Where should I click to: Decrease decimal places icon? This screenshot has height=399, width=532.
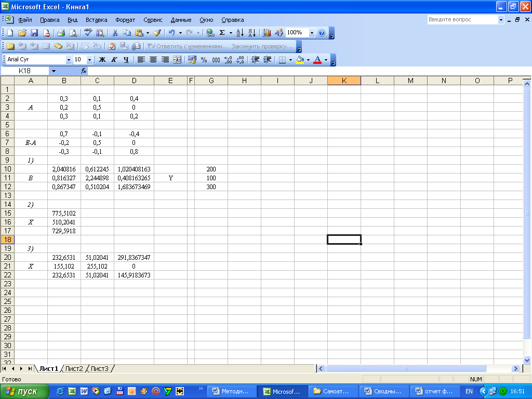[240, 60]
